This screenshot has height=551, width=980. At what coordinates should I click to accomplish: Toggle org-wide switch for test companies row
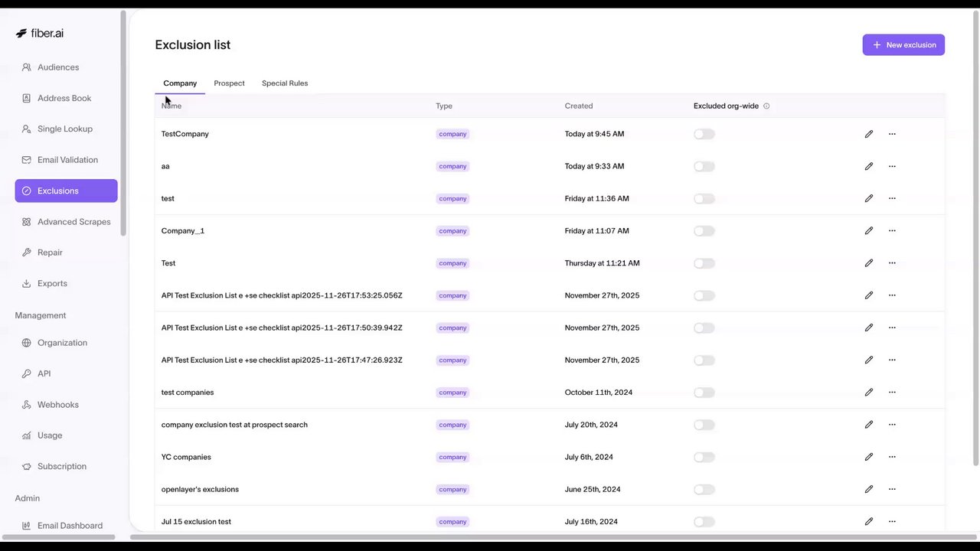tap(704, 393)
